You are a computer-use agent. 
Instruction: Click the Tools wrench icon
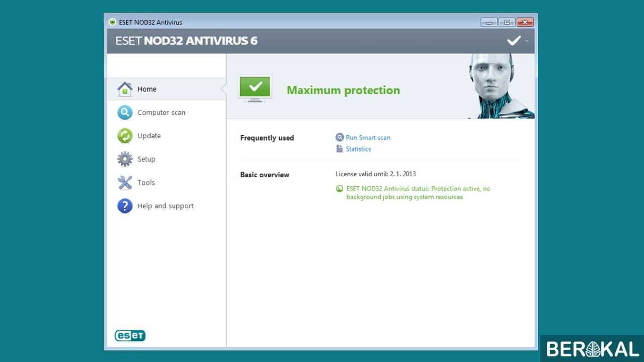pyautogui.click(x=125, y=182)
